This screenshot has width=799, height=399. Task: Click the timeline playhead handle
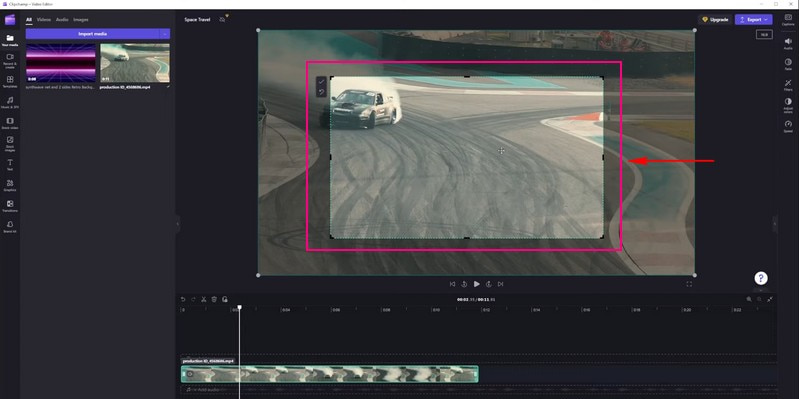click(239, 307)
